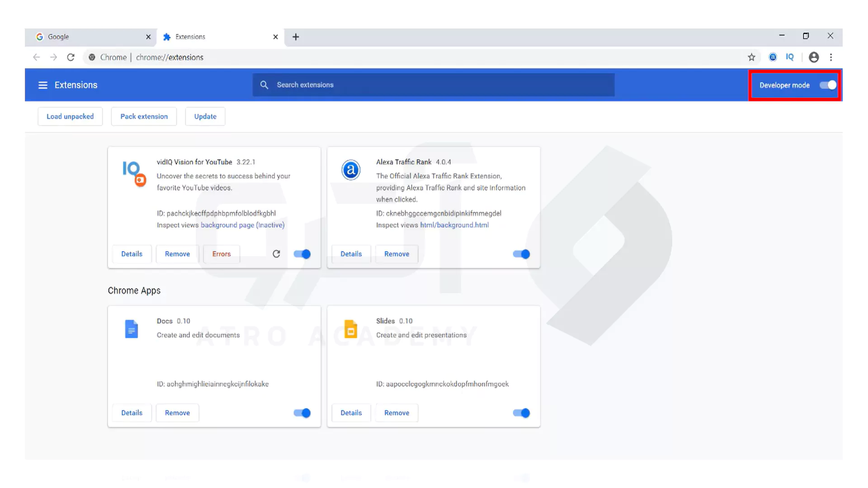
Task: Select the Docs app ID text
Action: click(x=212, y=384)
